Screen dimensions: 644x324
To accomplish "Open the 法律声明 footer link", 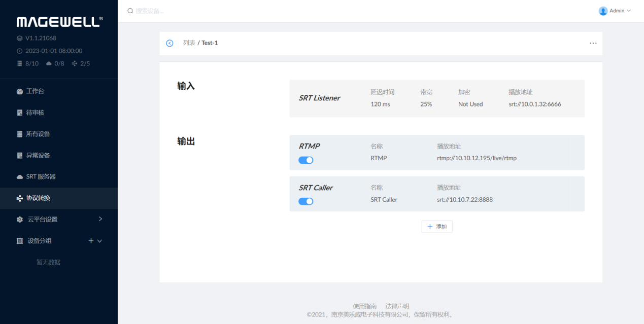I will point(397,306).
